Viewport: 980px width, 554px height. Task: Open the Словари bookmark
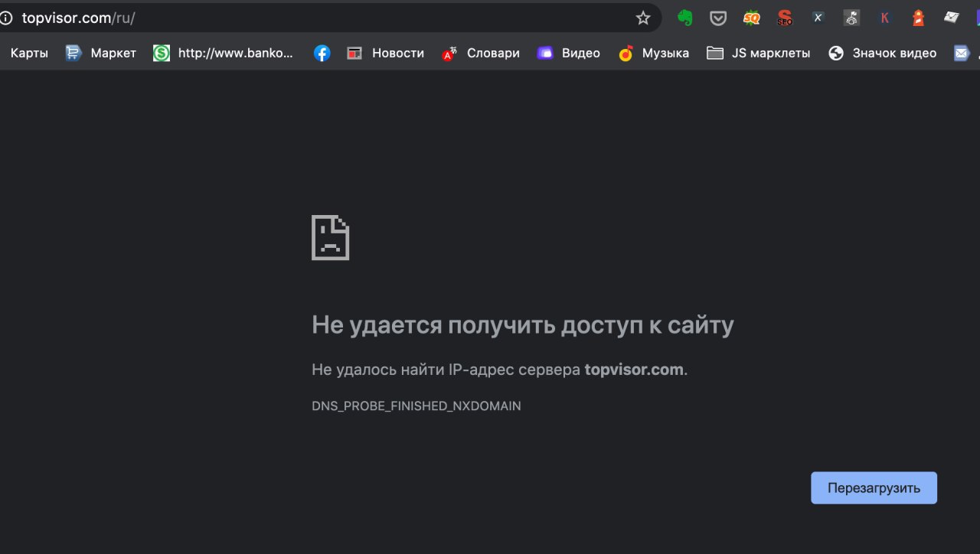tap(481, 53)
